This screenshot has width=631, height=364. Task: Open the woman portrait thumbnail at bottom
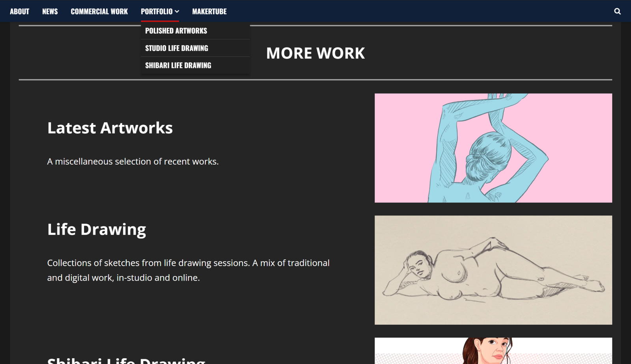click(493, 351)
